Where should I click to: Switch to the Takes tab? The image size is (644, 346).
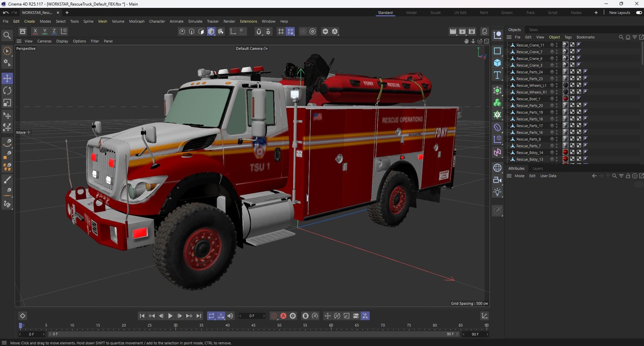(x=533, y=30)
